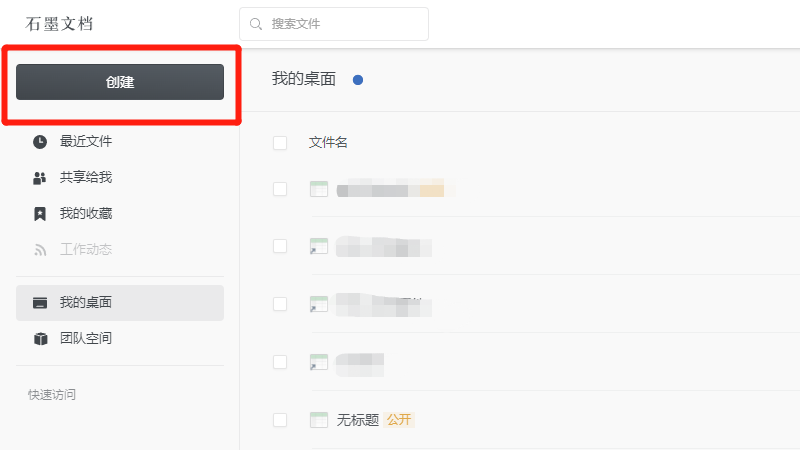This screenshot has width=800, height=450.
Task: Click the cube icon beside 团队空间
Action: point(40,339)
